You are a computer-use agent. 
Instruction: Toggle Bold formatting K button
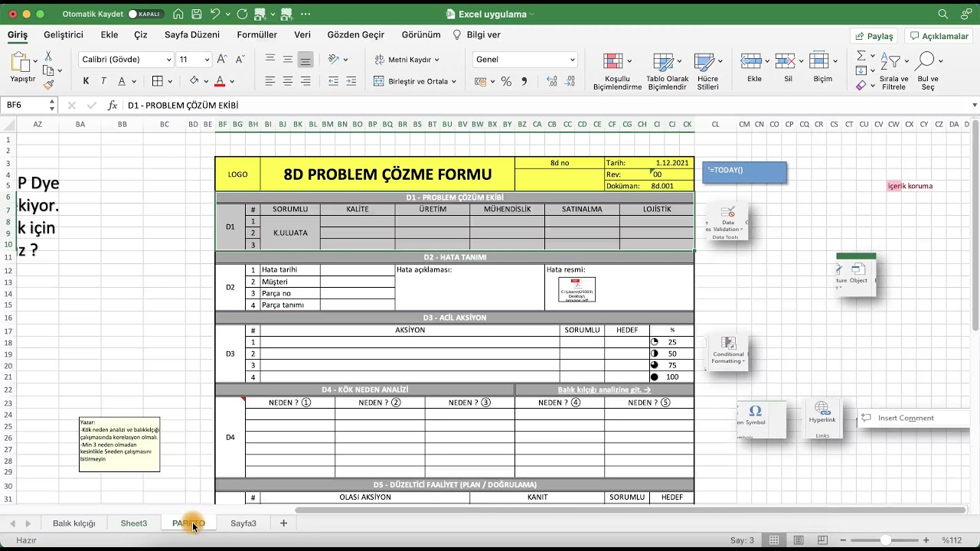(x=86, y=81)
